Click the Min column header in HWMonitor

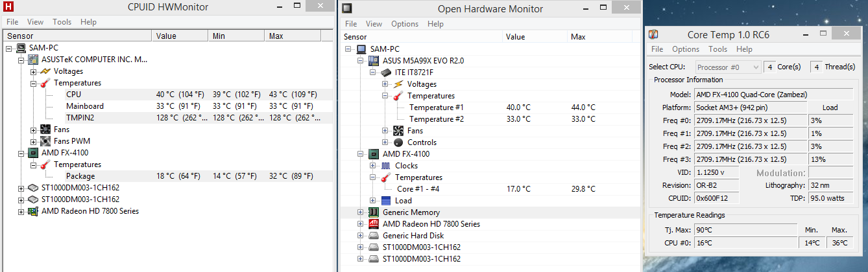[x=219, y=36]
